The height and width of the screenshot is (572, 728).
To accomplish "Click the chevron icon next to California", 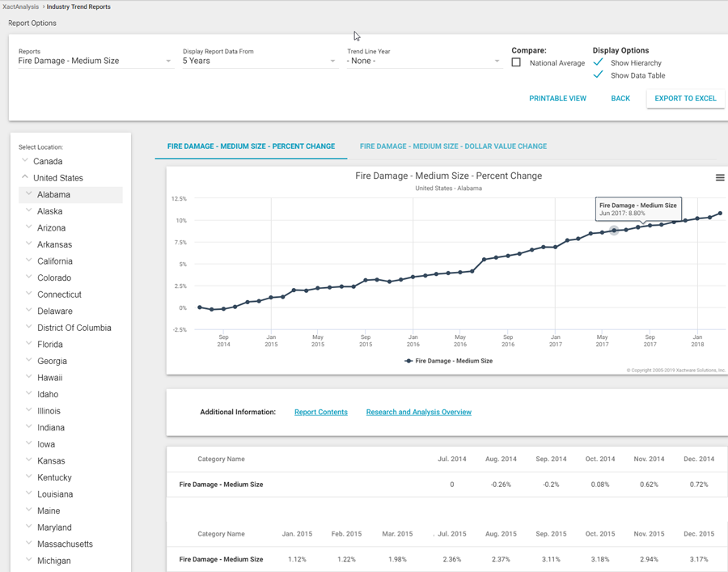I will coord(29,261).
